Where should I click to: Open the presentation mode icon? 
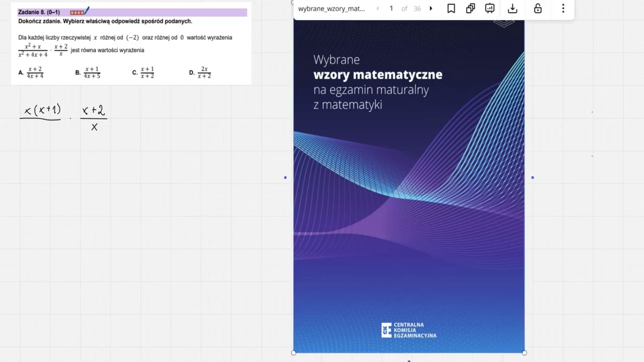(490, 9)
